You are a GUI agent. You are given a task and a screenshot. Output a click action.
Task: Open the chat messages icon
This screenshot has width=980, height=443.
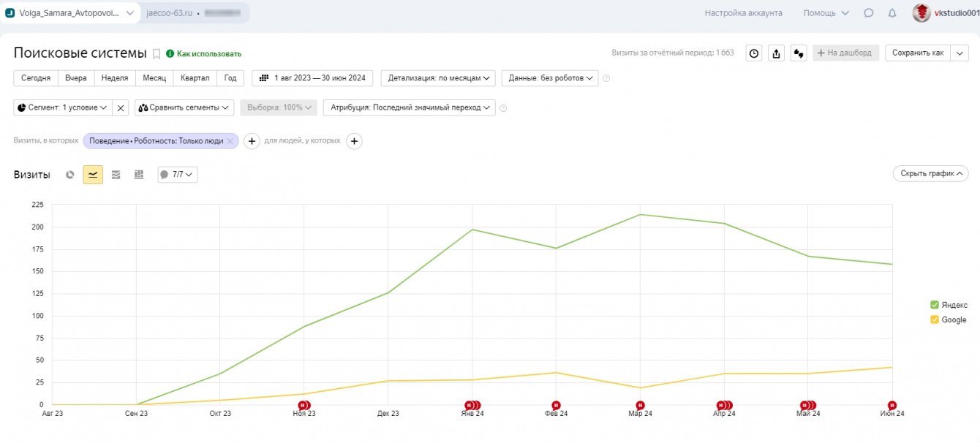tap(868, 13)
